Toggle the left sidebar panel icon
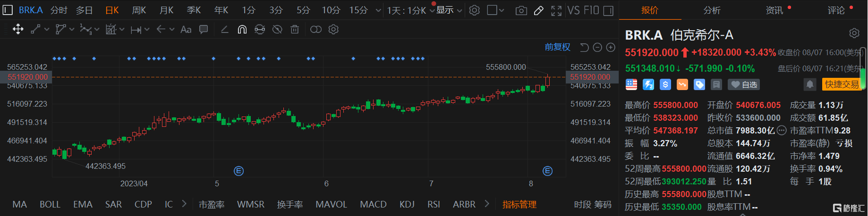The image size is (868, 216). 7,10
